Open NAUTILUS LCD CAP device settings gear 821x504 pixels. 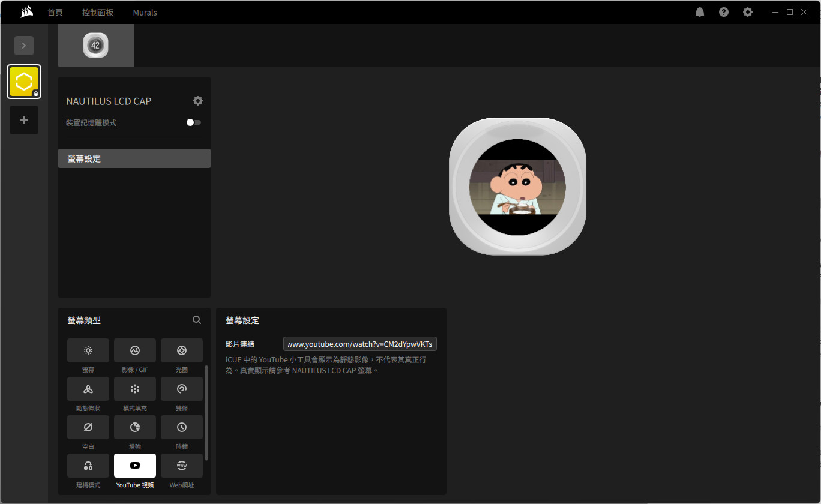click(198, 101)
